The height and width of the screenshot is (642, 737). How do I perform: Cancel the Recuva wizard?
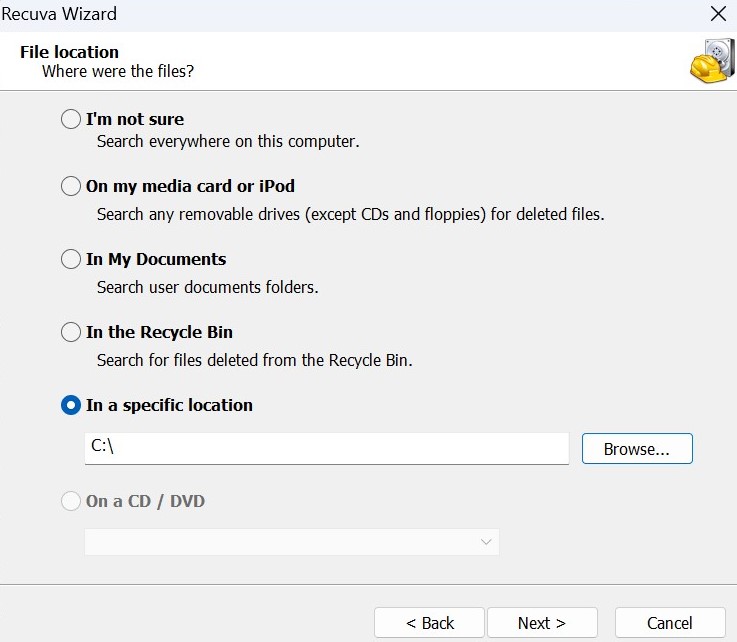click(669, 623)
